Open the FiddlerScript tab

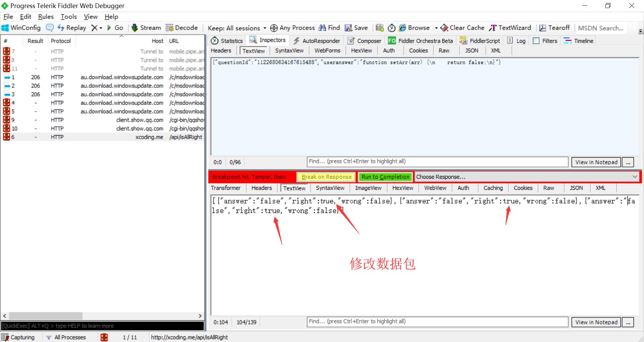480,41
